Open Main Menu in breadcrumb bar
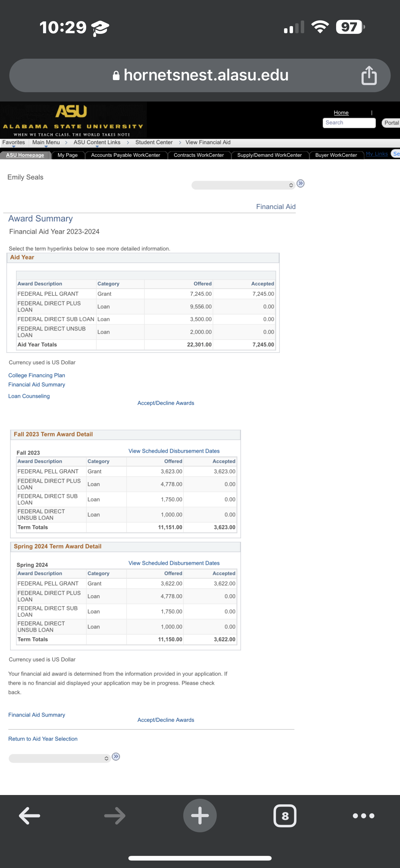 tap(46, 142)
